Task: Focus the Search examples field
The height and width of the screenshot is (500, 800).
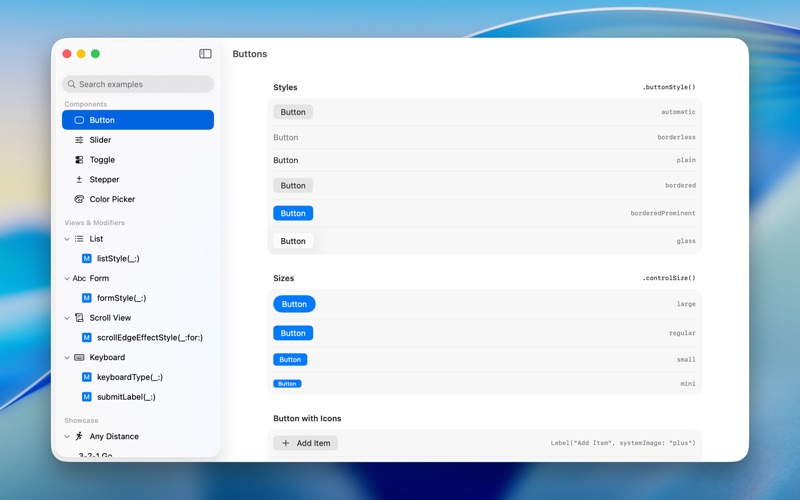Action: [138, 84]
